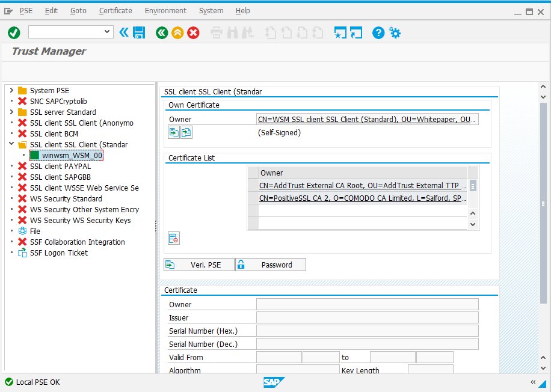The height and width of the screenshot is (392, 551).
Task: Click the red Cancel icon in the toolbar
Action: [x=193, y=33]
